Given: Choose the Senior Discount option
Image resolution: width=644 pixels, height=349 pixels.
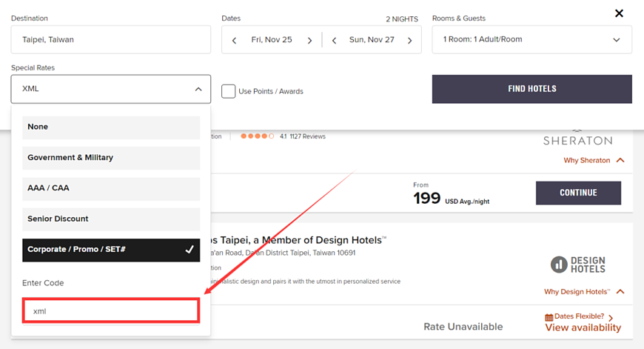Looking at the screenshot, I should (x=111, y=219).
